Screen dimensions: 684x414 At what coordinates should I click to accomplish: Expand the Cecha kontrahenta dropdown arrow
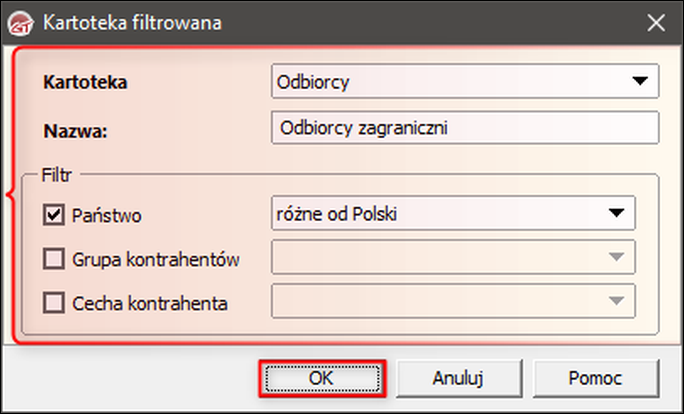pos(616,300)
